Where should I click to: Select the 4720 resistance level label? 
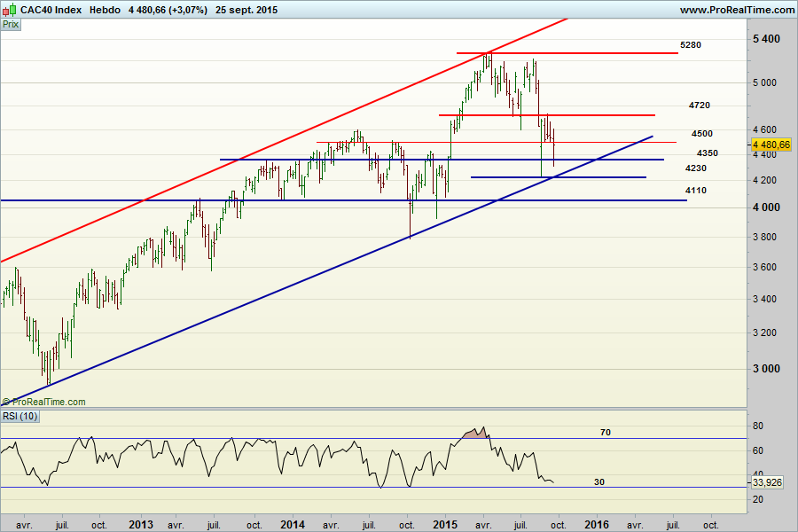tap(699, 106)
